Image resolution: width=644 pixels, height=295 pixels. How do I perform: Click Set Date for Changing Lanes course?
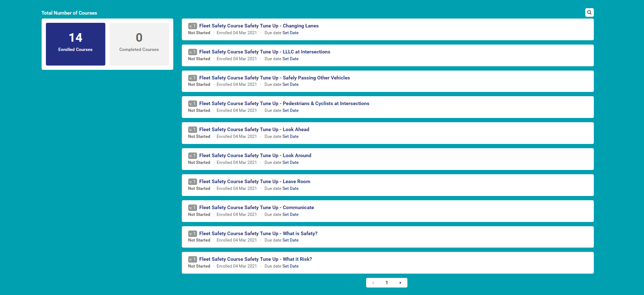pos(290,33)
